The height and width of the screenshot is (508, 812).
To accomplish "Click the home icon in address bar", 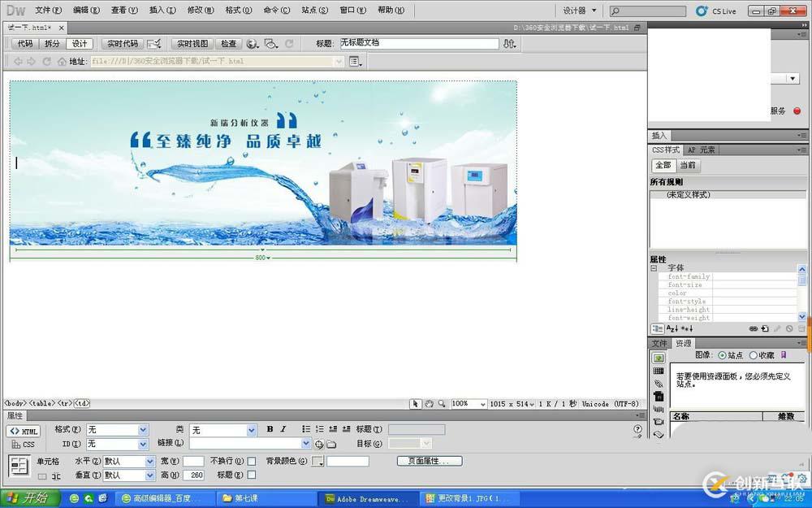I will (62, 62).
